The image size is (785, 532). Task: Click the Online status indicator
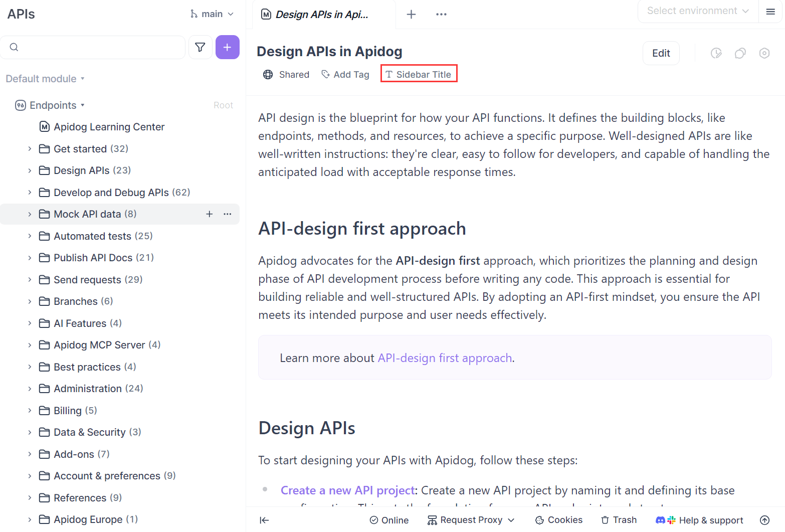pos(389,520)
